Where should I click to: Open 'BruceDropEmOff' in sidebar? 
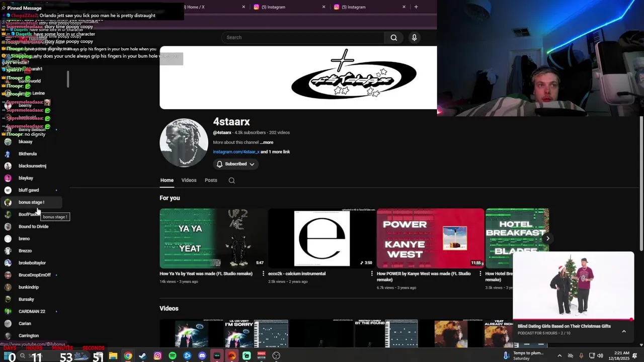coord(31,275)
